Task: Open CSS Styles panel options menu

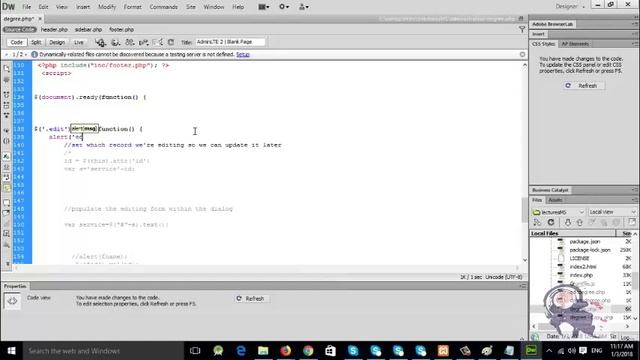Action: click(x=635, y=44)
